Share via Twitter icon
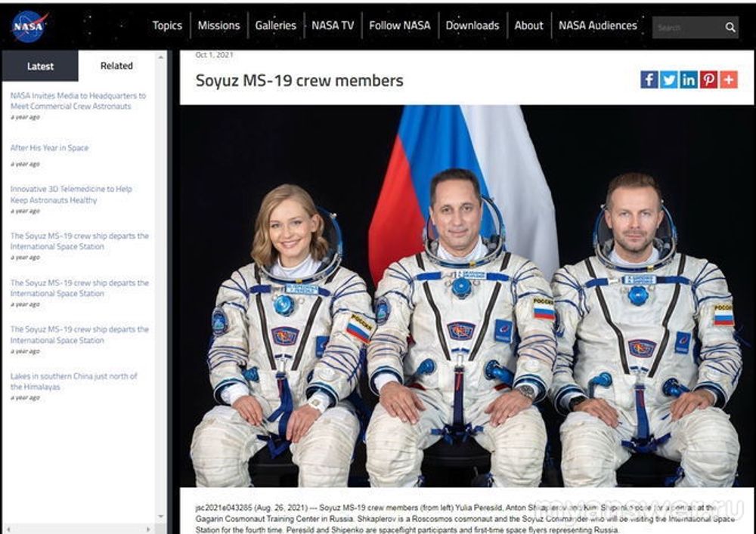 point(669,80)
